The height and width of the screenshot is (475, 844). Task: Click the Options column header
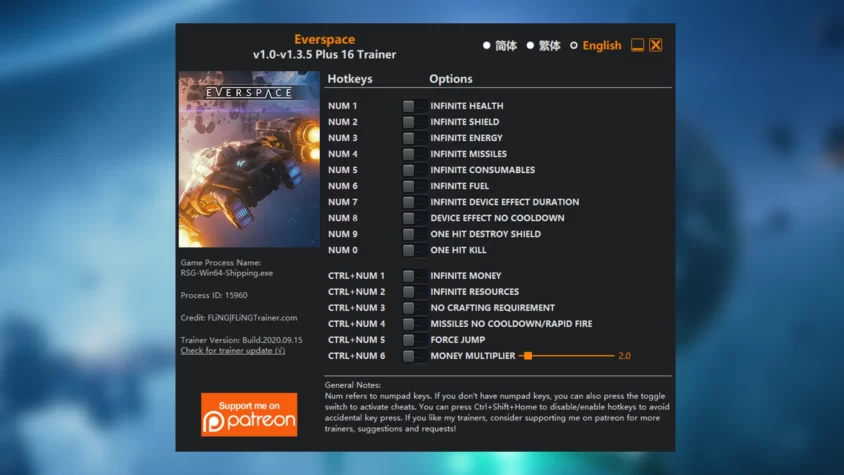pyautogui.click(x=451, y=79)
